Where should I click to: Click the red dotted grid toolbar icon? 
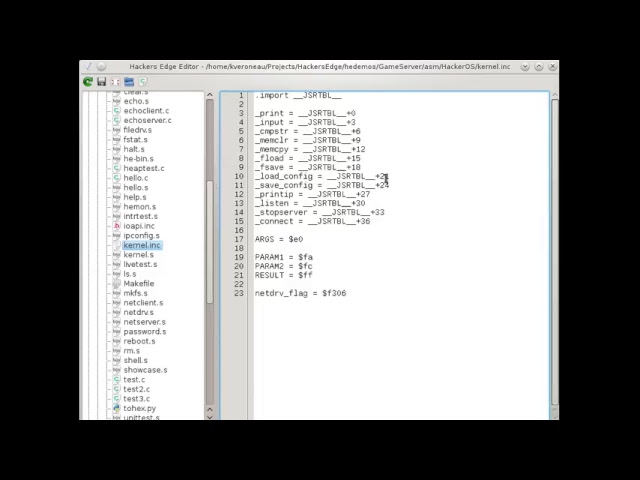[x=116, y=82]
